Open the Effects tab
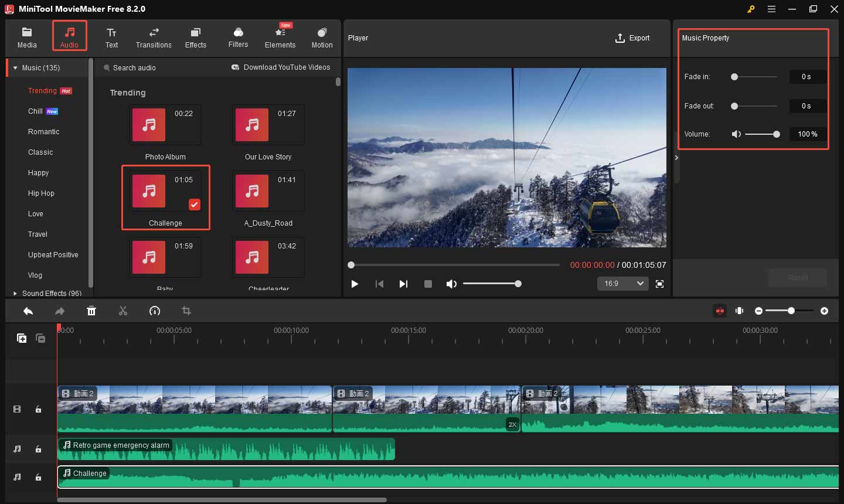The height and width of the screenshot is (504, 844). [196, 38]
